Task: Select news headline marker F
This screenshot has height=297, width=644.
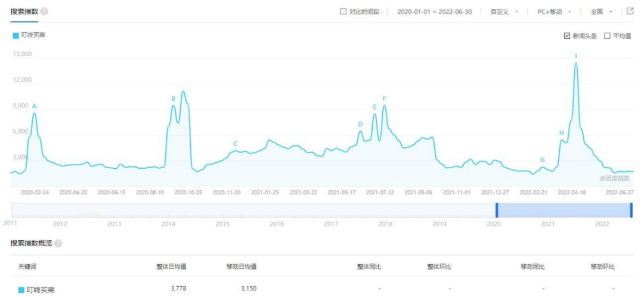Action: pos(384,98)
